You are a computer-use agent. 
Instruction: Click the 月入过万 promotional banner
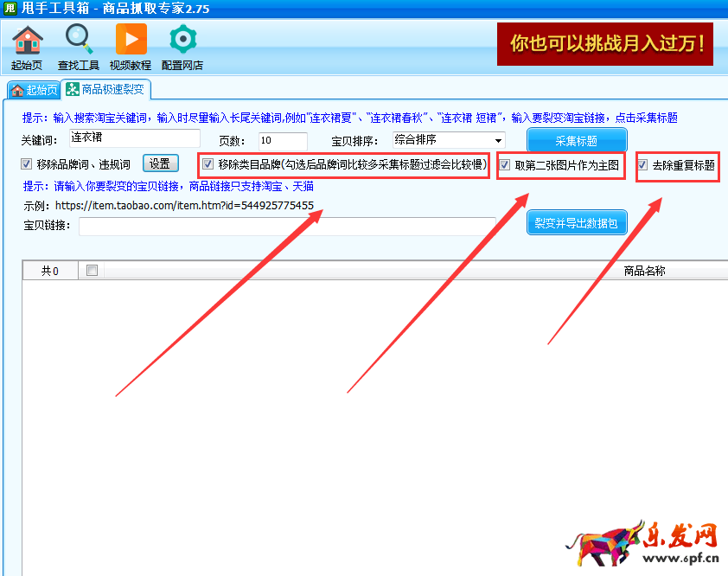coord(604,43)
